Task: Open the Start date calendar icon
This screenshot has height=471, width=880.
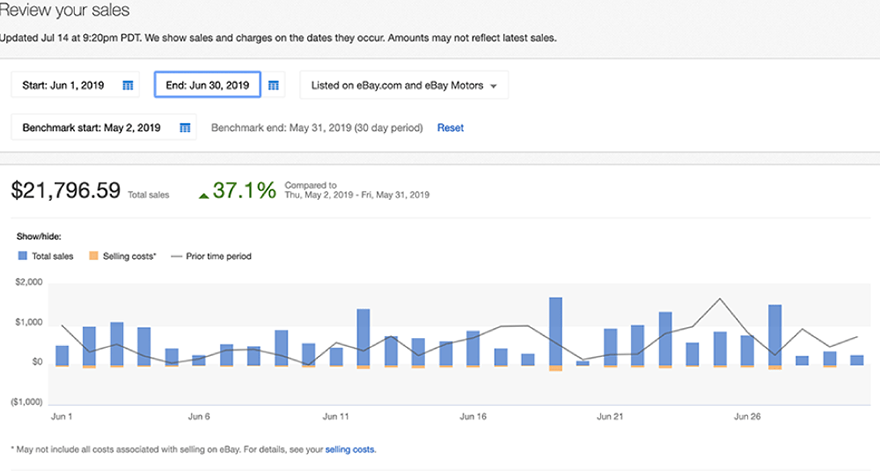Action: pyautogui.click(x=128, y=85)
